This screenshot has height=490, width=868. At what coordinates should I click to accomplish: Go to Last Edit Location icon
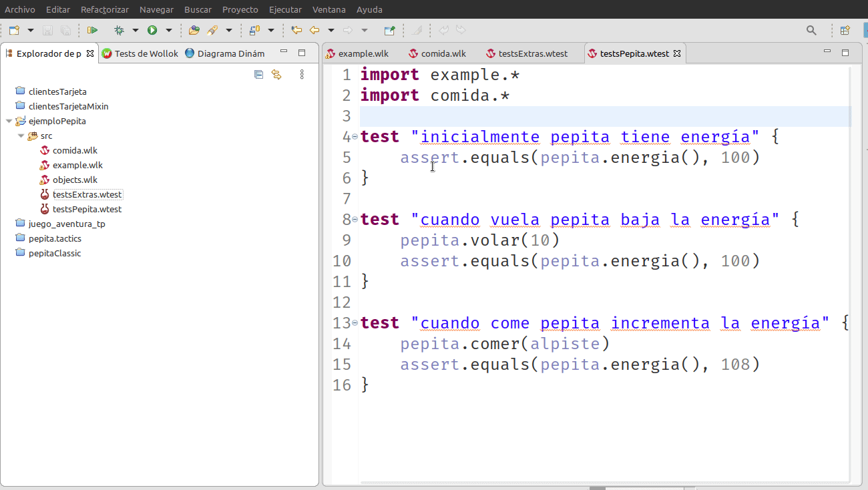[x=296, y=30]
